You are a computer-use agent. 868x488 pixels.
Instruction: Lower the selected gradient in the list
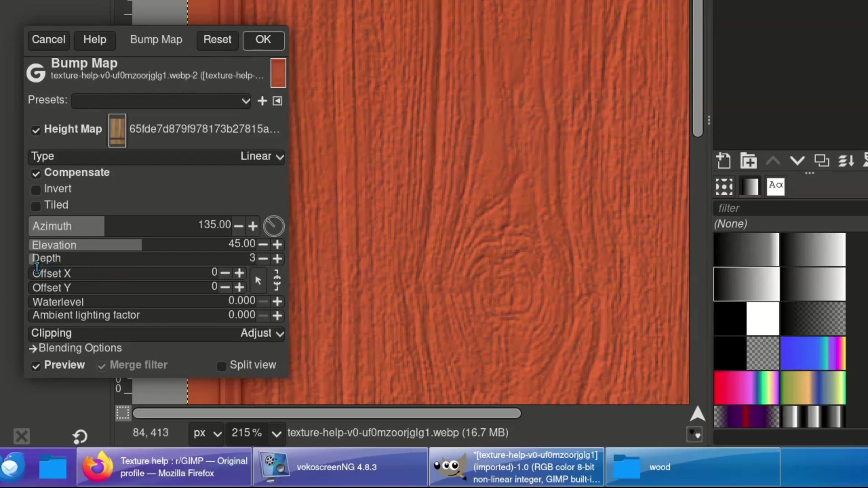[x=797, y=160]
